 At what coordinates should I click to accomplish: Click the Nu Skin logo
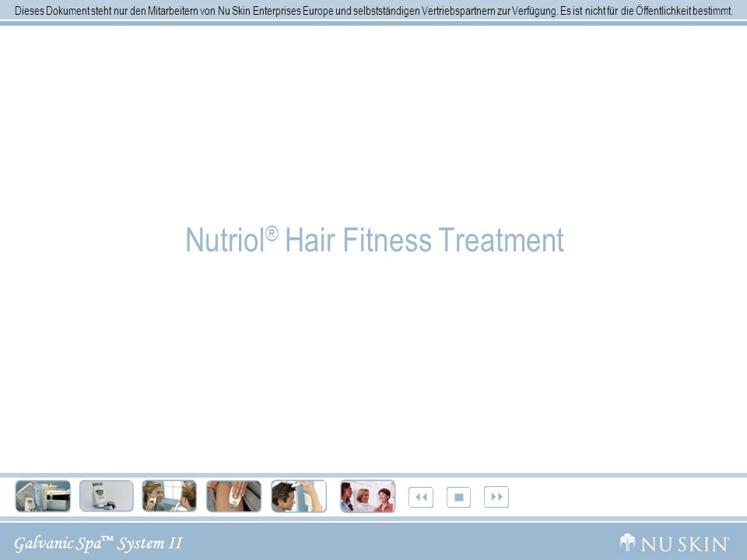tap(674, 544)
